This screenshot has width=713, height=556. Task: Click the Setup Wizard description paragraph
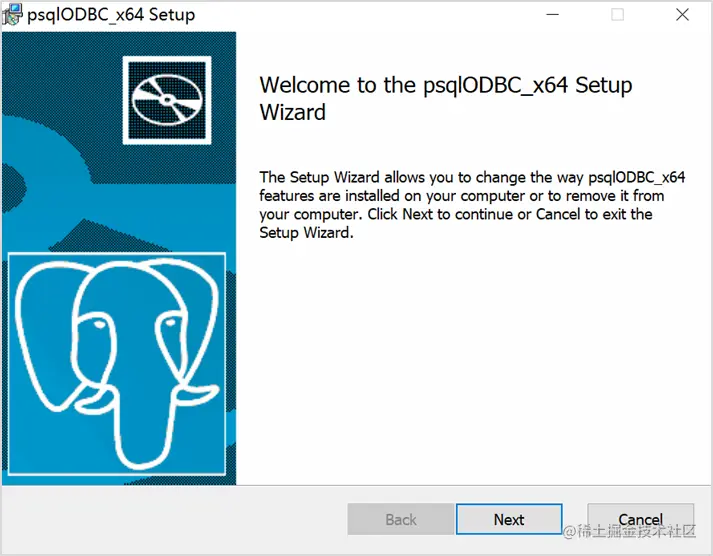click(x=472, y=205)
